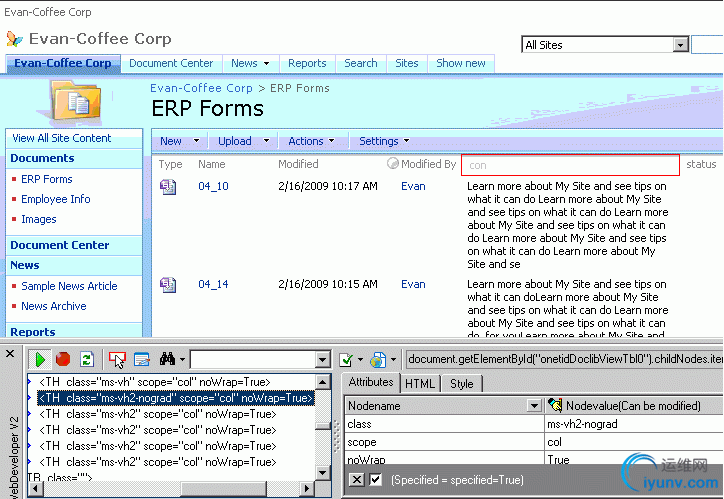
Task: Click the document icon of 04_14 row
Action: pos(168,284)
